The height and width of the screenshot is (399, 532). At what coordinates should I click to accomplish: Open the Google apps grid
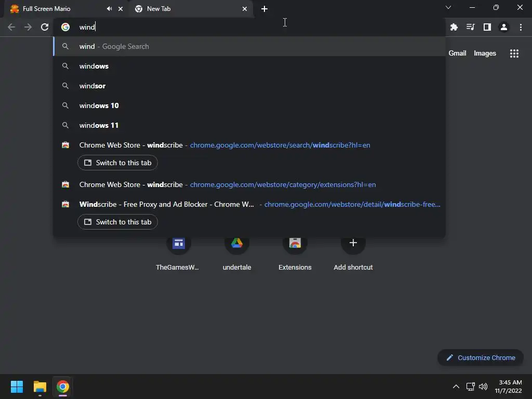(514, 54)
